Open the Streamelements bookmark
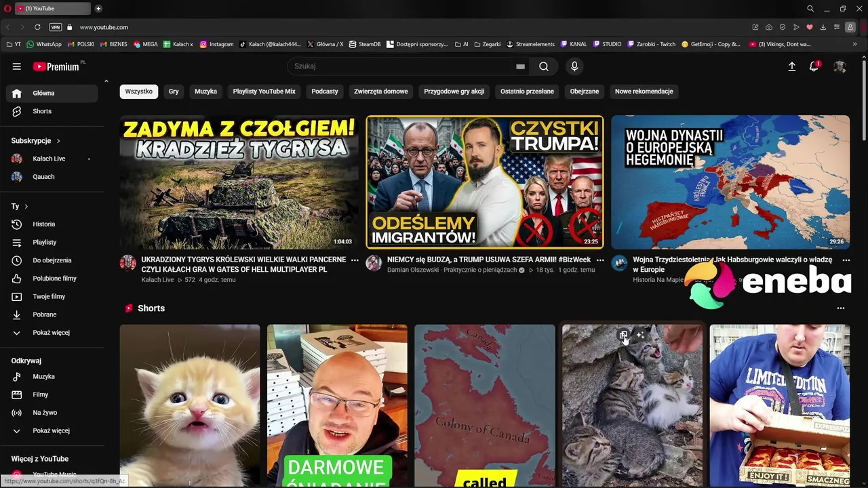The height and width of the screenshot is (488, 868). tap(530, 44)
